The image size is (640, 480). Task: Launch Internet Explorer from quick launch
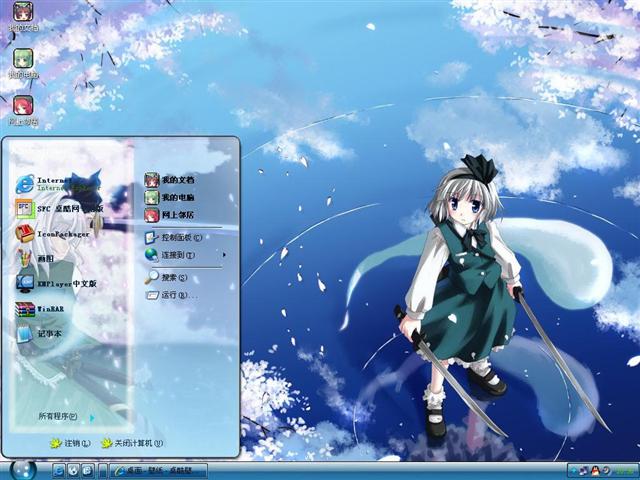pyautogui.click(x=59, y=471)
